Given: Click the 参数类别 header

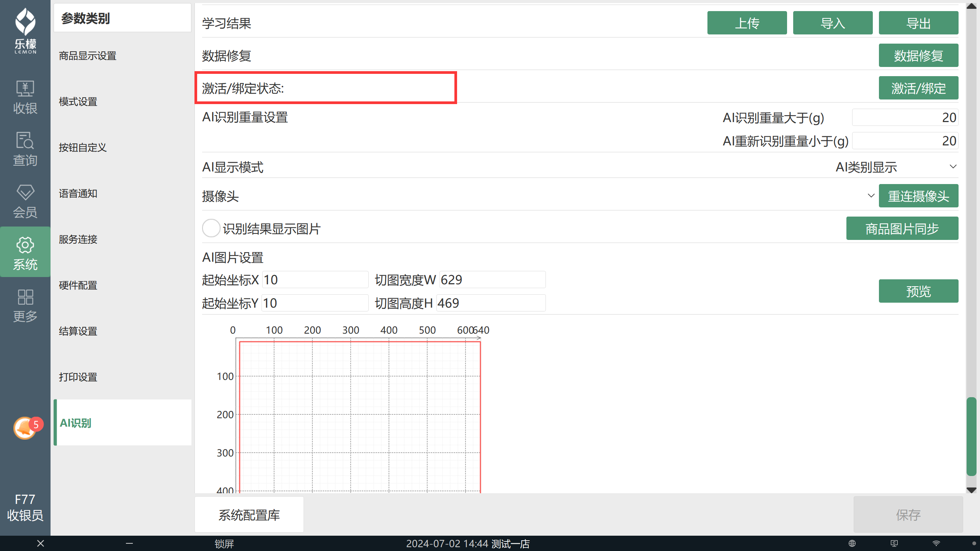Looking at the screenshot, I should pyautogui.click(x=85, y=18).
